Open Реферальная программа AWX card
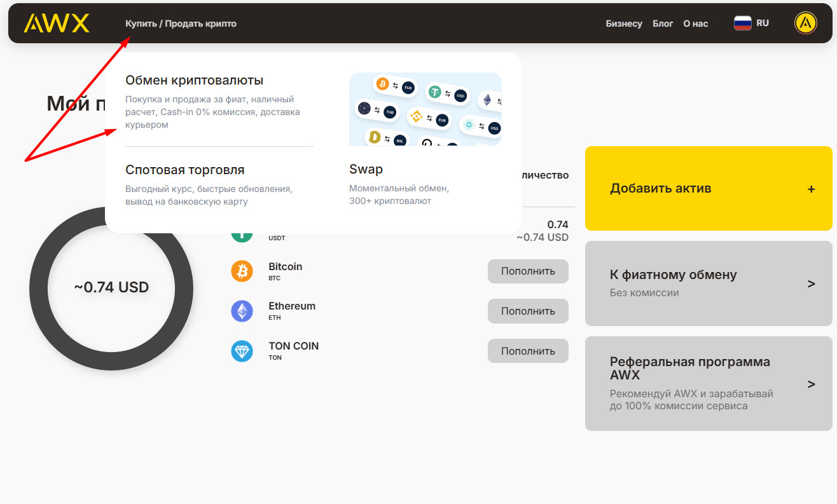Image resolution: width=837 pixels, height=504 pixels. (709, 383)
